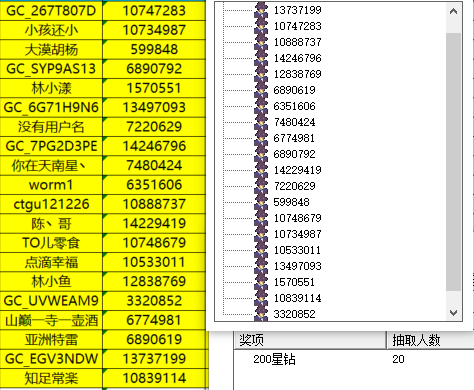Click the user icon beside 13497093 in list
The image size is (474, 390).
coord(261,266)
